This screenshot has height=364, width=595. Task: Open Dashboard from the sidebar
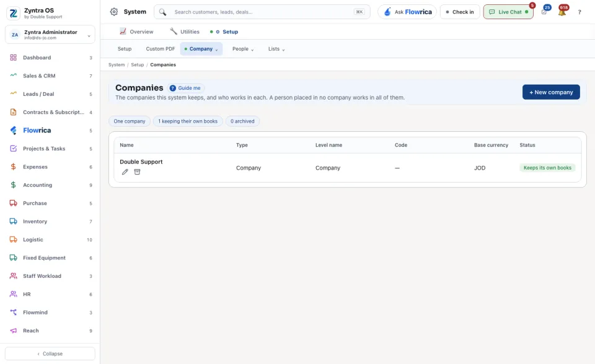(50, 58)
